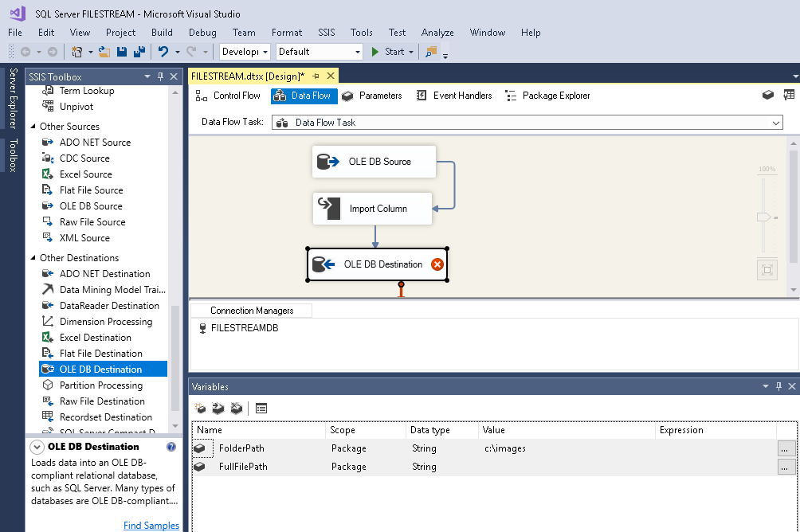Click the canvas zoom slider handle
The image size is (800, 532).
tap(763, 217)
